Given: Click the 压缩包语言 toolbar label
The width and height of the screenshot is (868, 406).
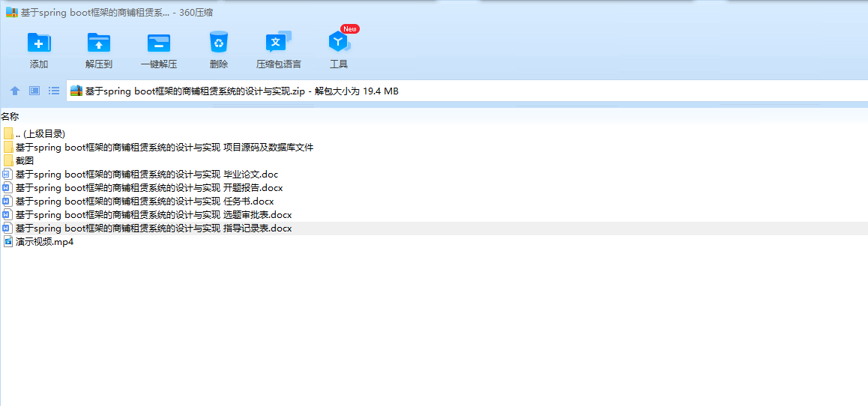Looking at the screenshot, I should pos(278,64).
